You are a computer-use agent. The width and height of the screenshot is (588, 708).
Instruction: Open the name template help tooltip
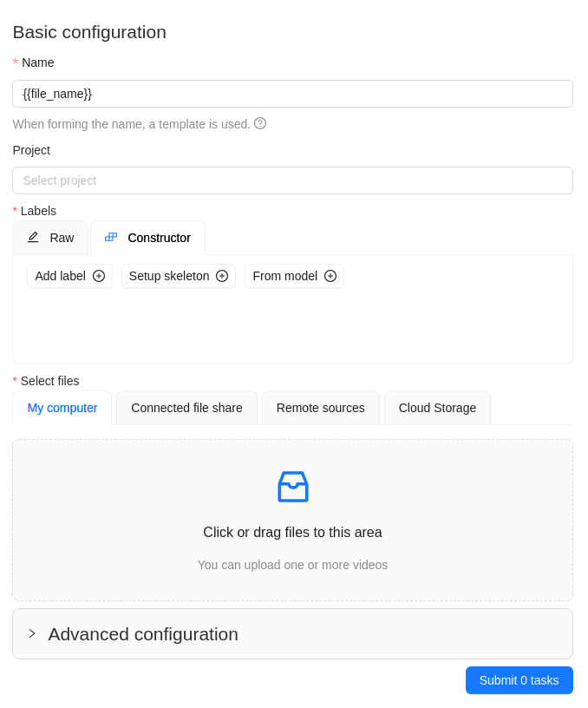(x=260, y=124)
